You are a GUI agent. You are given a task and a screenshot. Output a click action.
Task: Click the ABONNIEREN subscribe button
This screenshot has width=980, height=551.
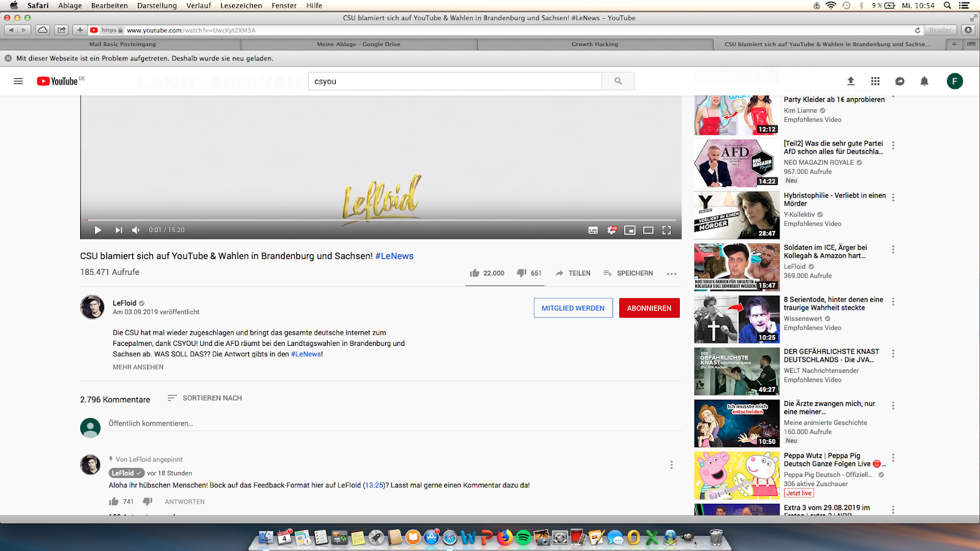tap(649, 308)
